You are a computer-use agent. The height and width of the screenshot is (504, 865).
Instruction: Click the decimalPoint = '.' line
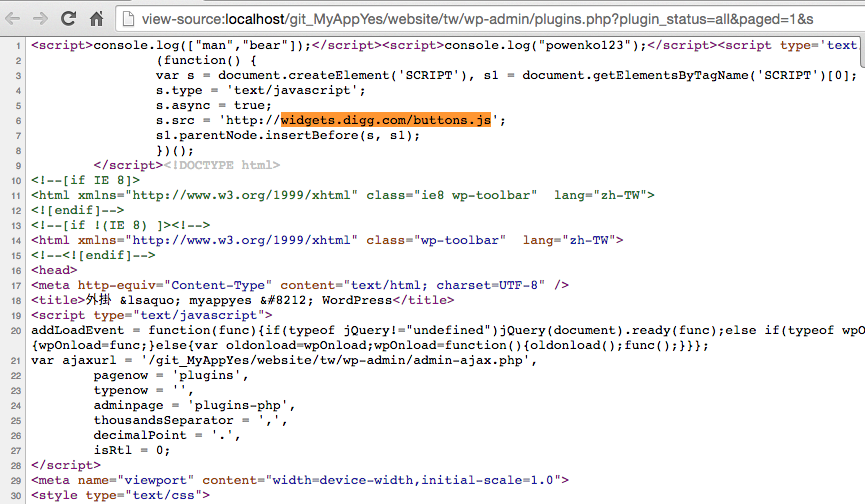coord(167,436)
